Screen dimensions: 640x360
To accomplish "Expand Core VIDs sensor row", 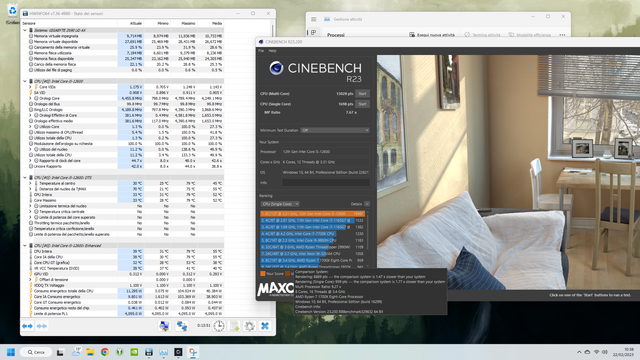I will 30,87.
